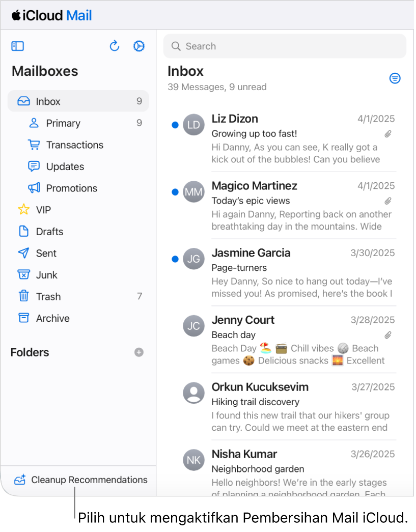Click the iCloud Mail title link

point(51,15)
